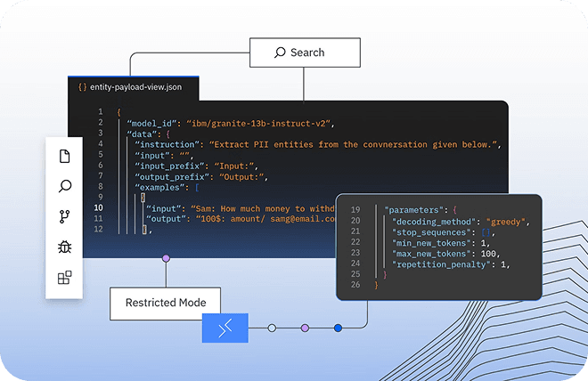
Task: Select the white circle node on connector
Action: tap(272, 328)
